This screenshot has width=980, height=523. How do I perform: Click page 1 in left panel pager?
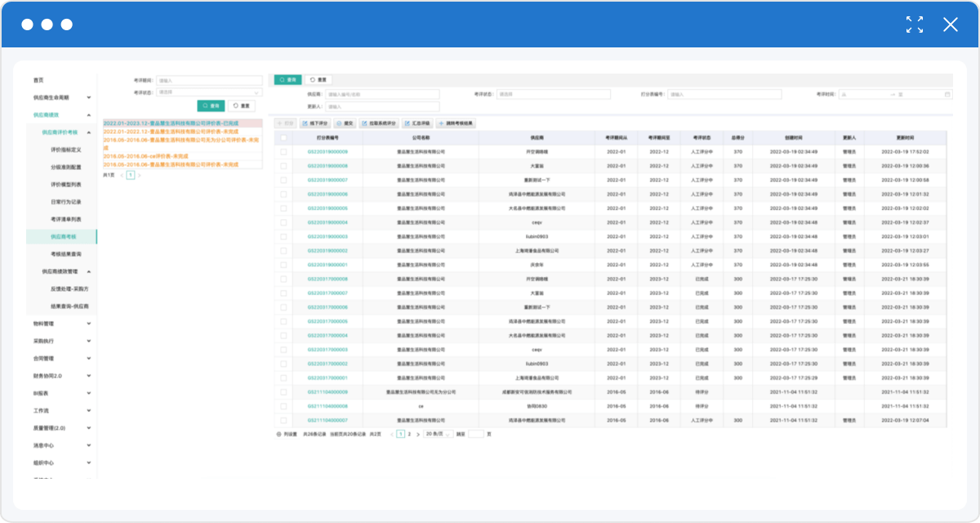(131, 175)
